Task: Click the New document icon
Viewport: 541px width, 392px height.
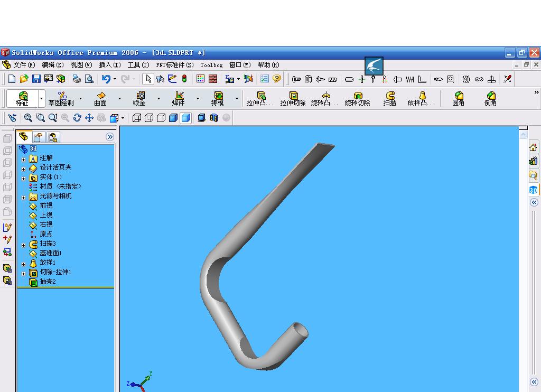Action: tap(12, 79)
